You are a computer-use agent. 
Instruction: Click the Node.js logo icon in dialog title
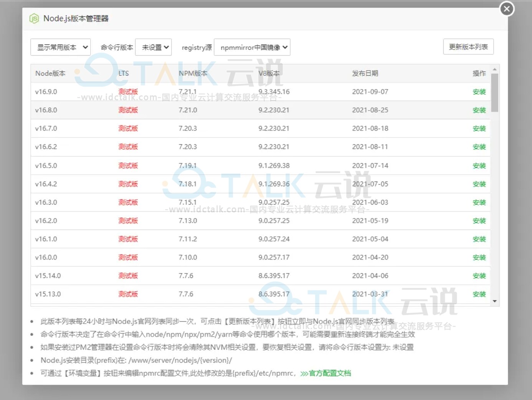pyautogui.click(x=34, y=18)
